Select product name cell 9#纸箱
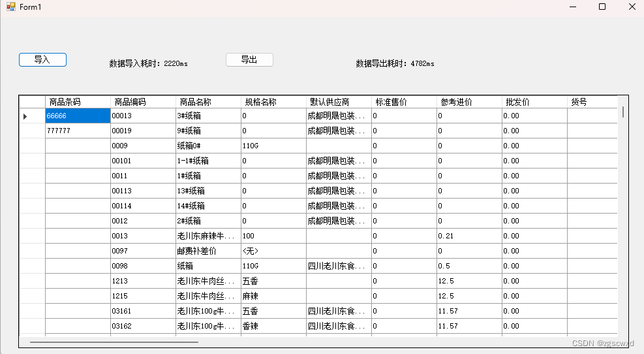 [x=208, y=131]
